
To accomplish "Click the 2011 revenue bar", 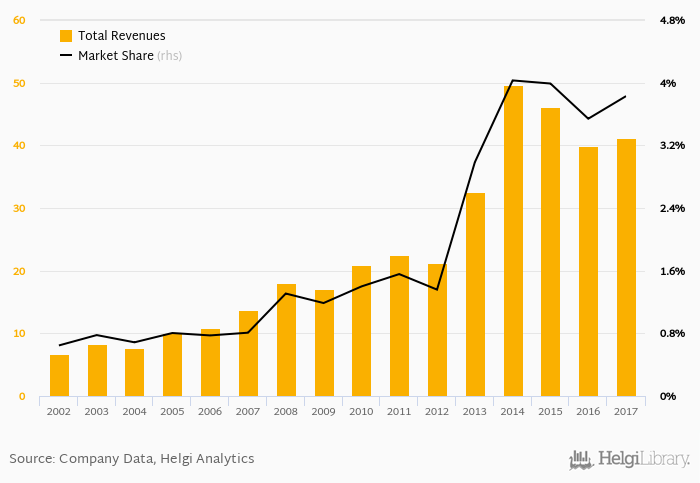I will (399, 326).
